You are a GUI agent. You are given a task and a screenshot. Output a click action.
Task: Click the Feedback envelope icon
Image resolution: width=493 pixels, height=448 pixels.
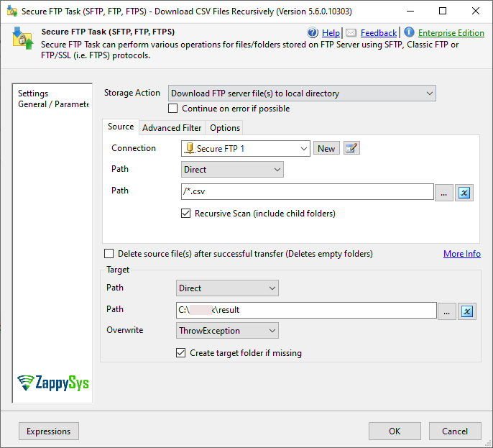click(x=351, y=33)
